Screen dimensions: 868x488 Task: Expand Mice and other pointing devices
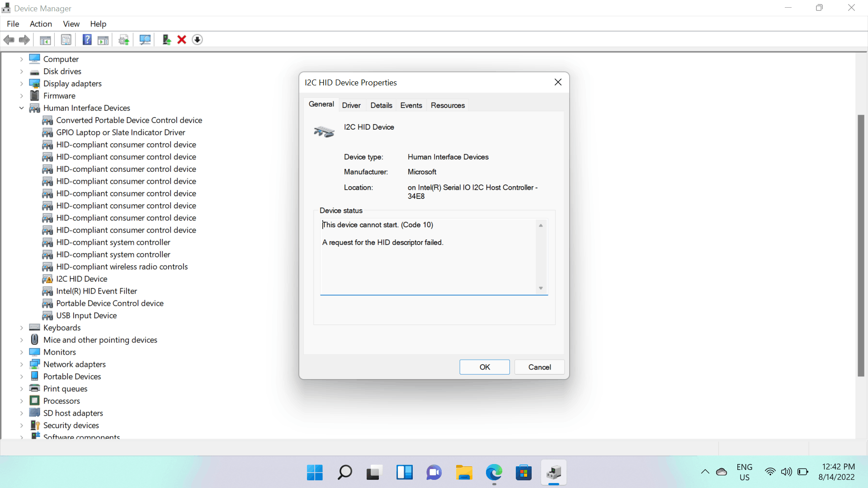[x=21, y=340]
